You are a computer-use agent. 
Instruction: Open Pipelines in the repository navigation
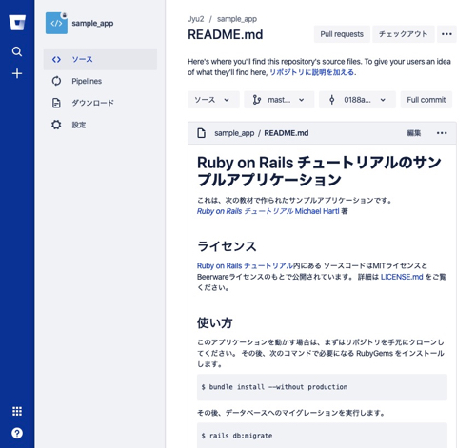click(x=100, y=81)
